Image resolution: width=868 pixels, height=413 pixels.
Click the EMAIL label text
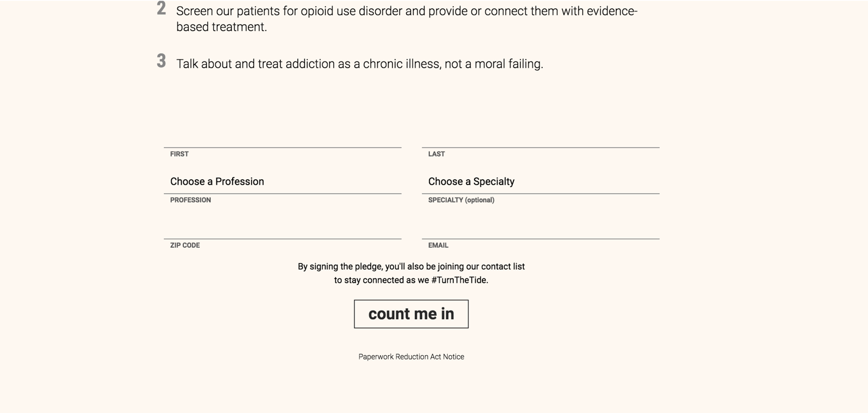(438, 245)
